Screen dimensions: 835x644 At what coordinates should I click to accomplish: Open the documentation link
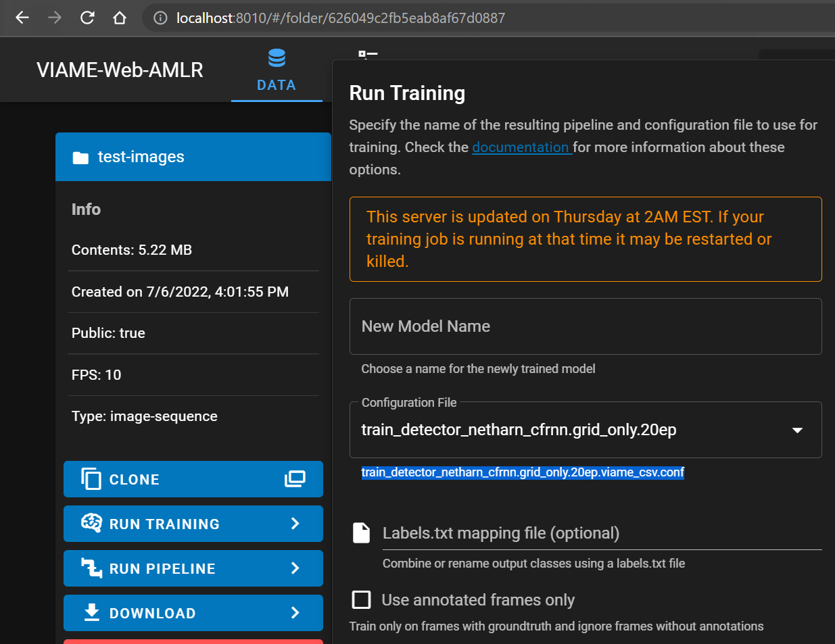click(x=521, y=147)
